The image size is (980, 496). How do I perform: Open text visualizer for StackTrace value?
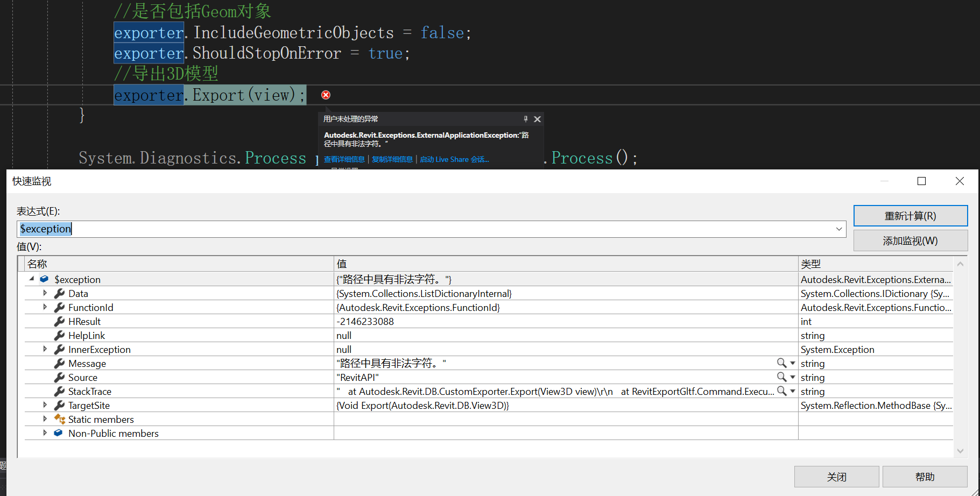781,391
